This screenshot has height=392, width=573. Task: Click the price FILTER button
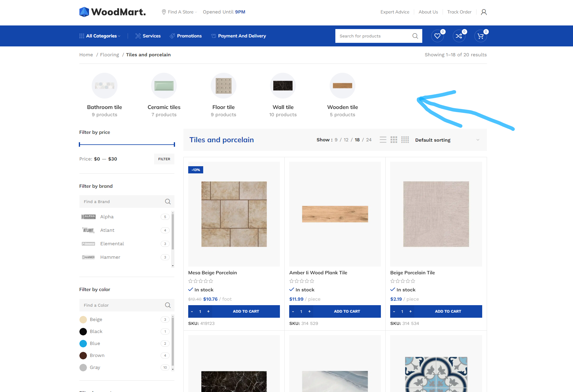pyautogui.click(x=164, y=159)
